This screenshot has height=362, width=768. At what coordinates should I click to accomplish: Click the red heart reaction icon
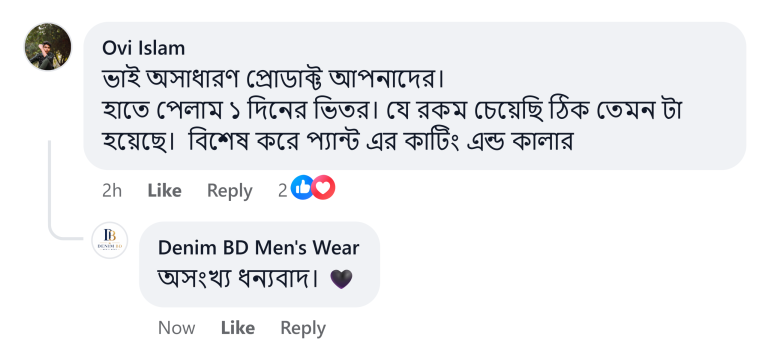323,188
